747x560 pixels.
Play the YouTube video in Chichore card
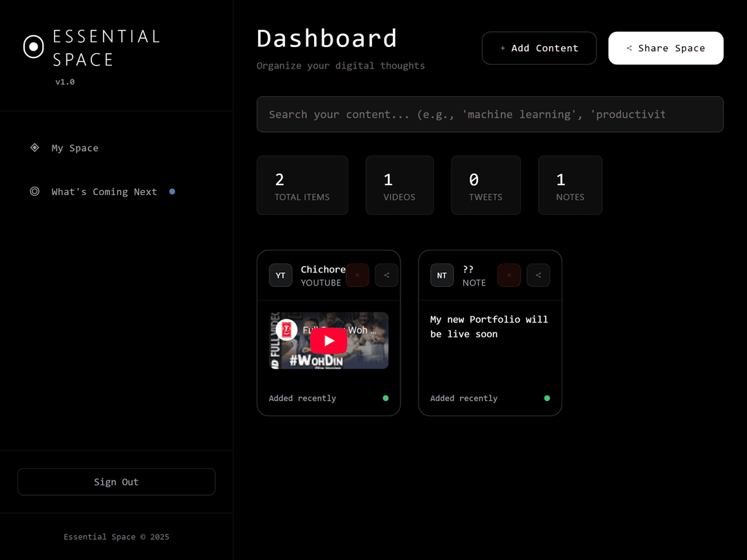point(329,341)
